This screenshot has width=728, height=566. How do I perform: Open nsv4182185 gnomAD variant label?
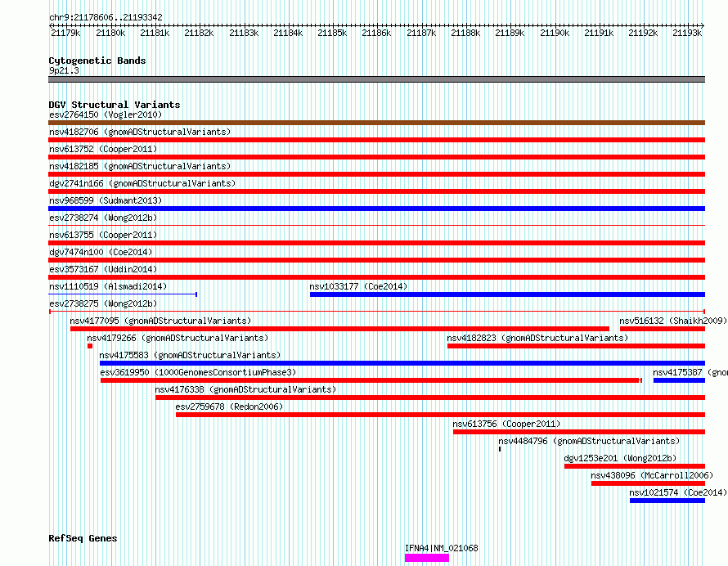(140, 166)
